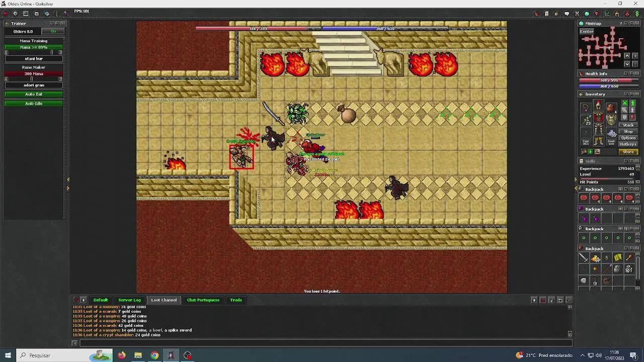
Task: Click the Stop button in Inventory
Action: click(x=628, y=132)
